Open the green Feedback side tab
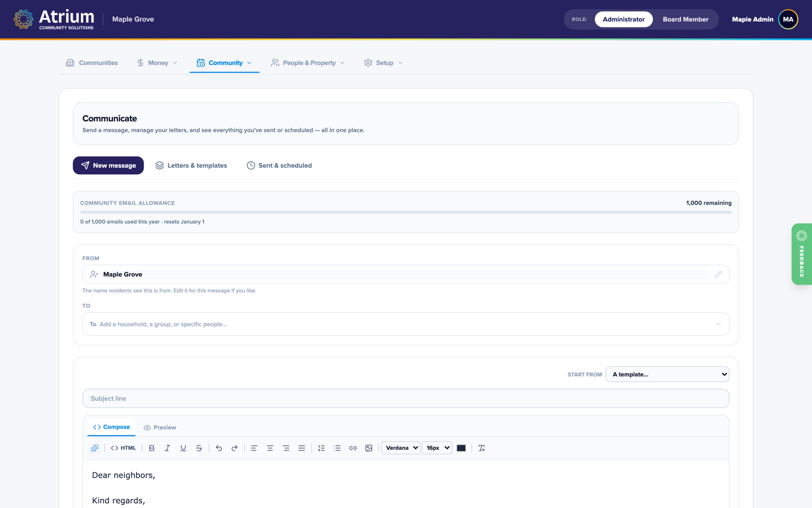The image size is (812, 508). 802,254
